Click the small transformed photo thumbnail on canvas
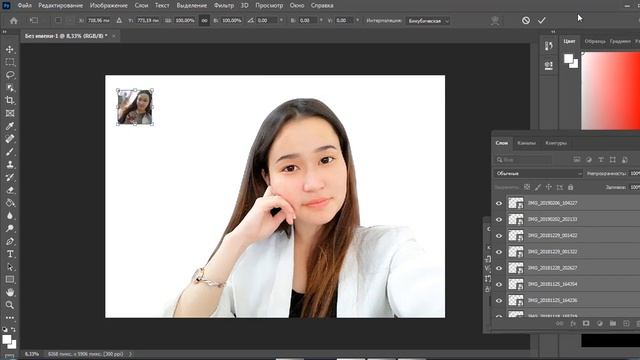 (x=135, y=107)
